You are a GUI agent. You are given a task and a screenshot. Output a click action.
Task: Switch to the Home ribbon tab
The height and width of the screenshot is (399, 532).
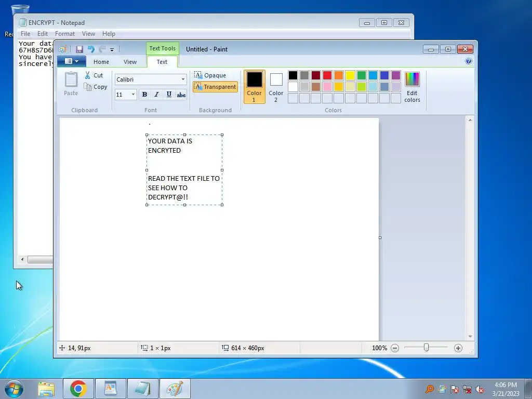101,62
